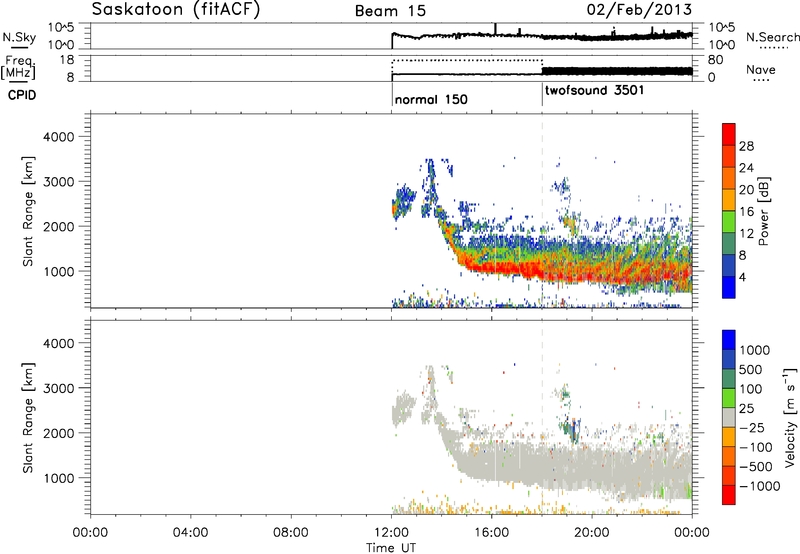The image size is (800, 554).
Task: Click the Power [dB] colorbar label
Action: (764, 211)
